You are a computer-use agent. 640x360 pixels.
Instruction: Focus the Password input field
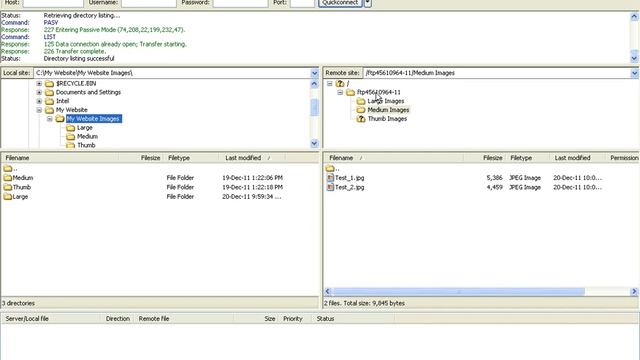click(240, 3)
